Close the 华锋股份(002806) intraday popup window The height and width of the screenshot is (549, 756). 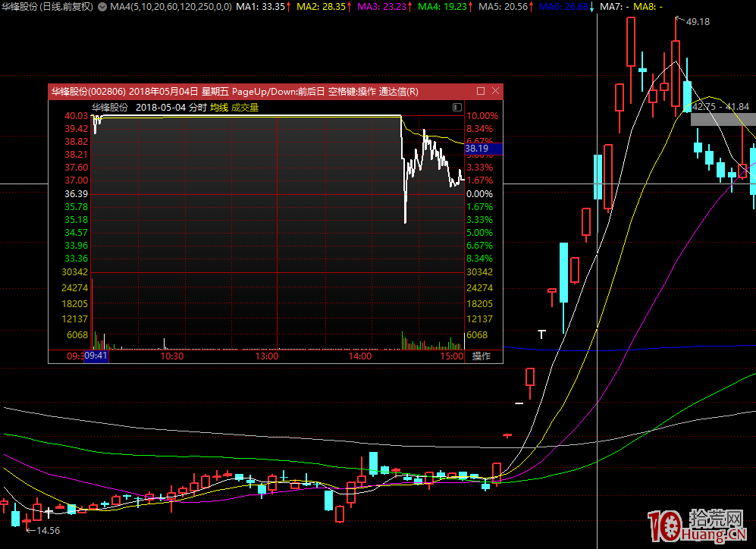coord(495,91)
